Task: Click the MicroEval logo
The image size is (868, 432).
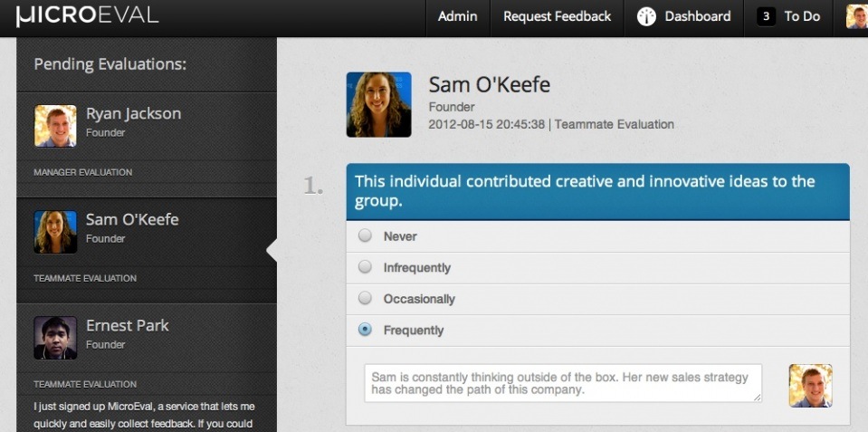Action: (x=87, y=16)
